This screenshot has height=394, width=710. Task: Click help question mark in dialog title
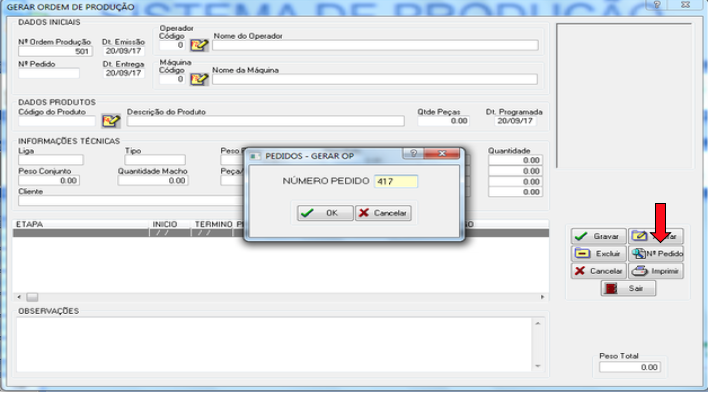click(x=413, y=154)
